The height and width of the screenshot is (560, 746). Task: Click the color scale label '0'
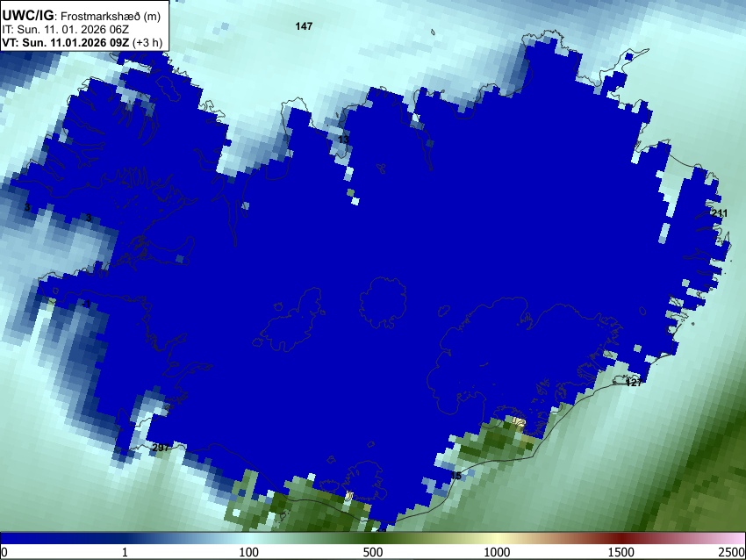click(4, 552)
